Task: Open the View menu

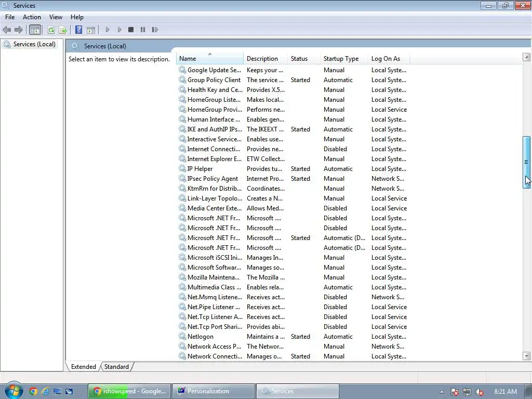Action: pos(56,17)
